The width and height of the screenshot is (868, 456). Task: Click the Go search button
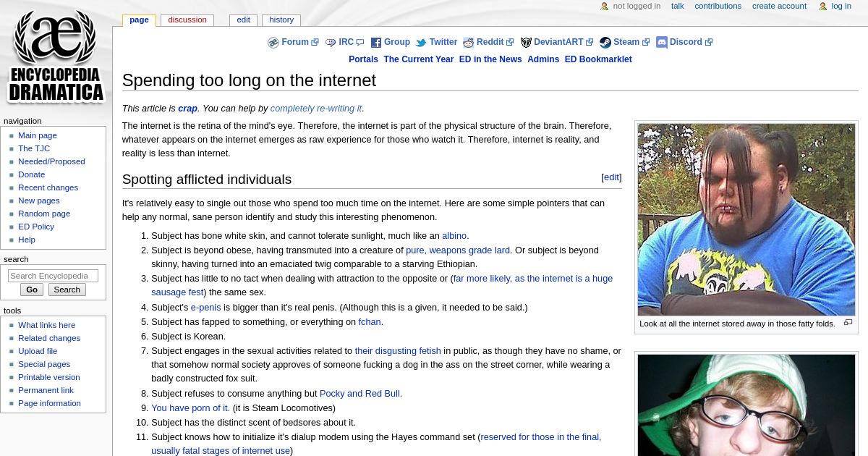coord(32,290)
